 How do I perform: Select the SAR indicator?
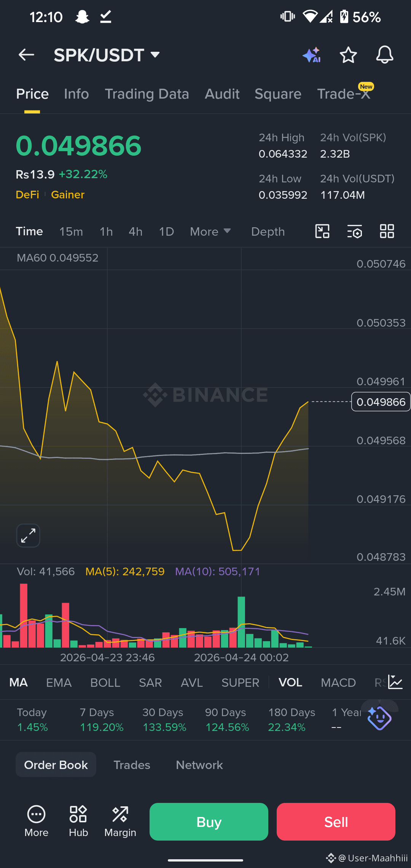[x=150, y=683]
